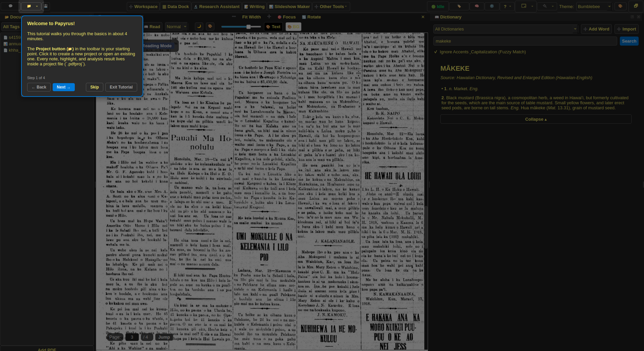
Task: Open the Theme dropdown showing Bumblebee
Action: coord(594,6)
